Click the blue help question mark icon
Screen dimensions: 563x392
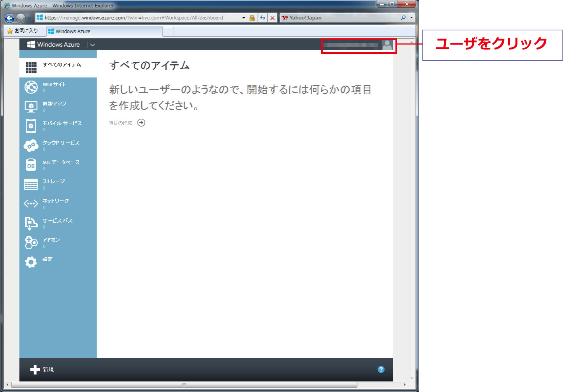381,369
